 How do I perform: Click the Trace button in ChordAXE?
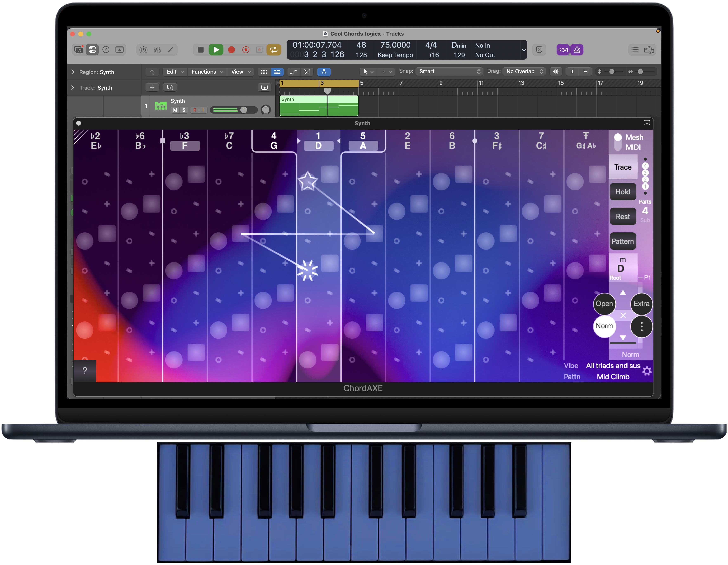click(x=623, y=167)
